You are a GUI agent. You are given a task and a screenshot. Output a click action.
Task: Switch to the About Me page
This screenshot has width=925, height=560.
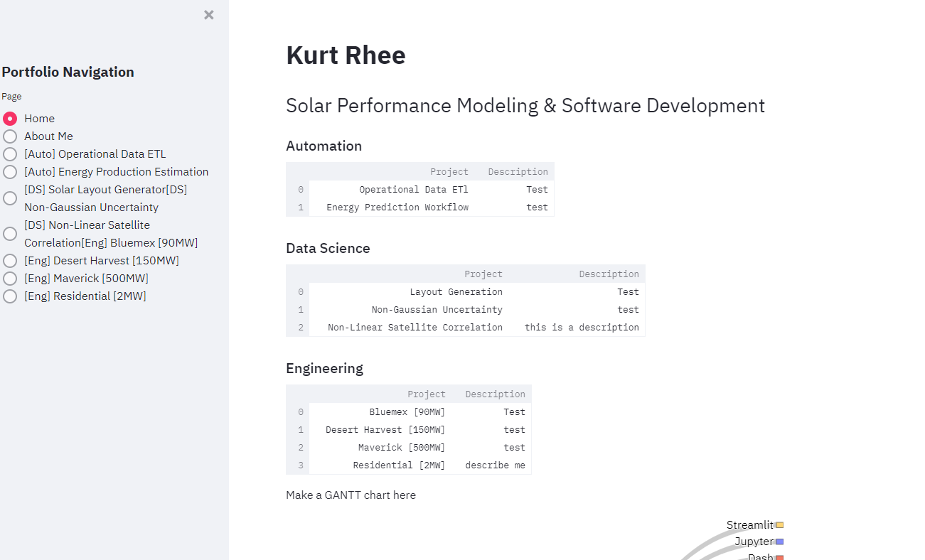coord(10,136)
